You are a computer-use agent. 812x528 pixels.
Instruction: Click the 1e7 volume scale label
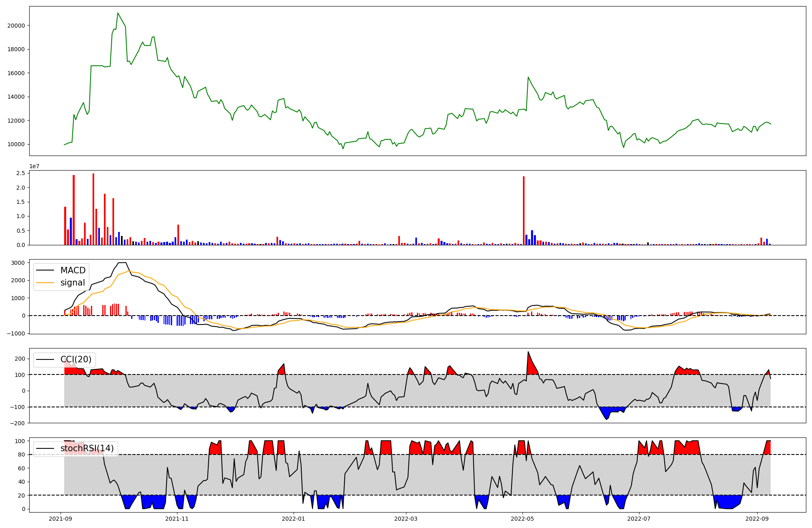(x=34, y=166)
